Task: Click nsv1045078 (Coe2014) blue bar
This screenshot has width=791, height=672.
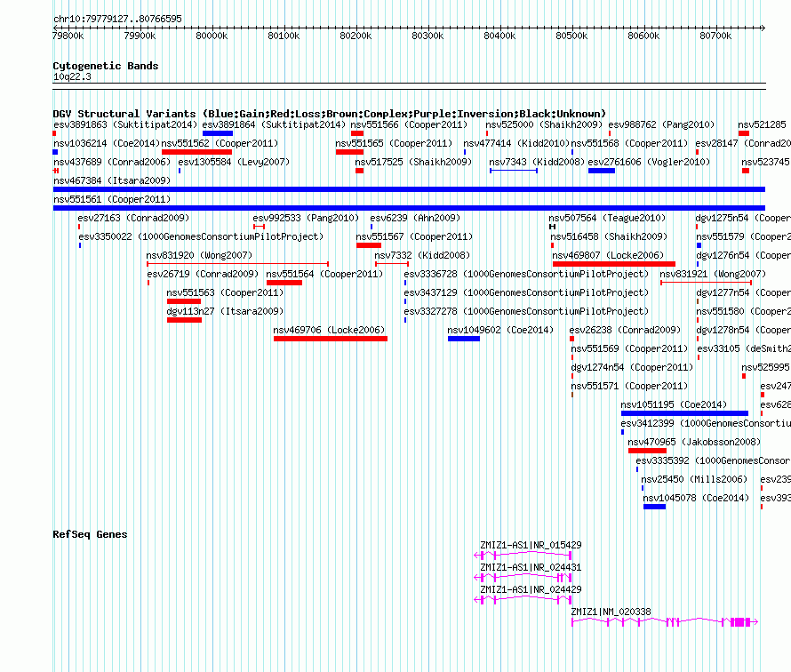Action: (654, 507)
